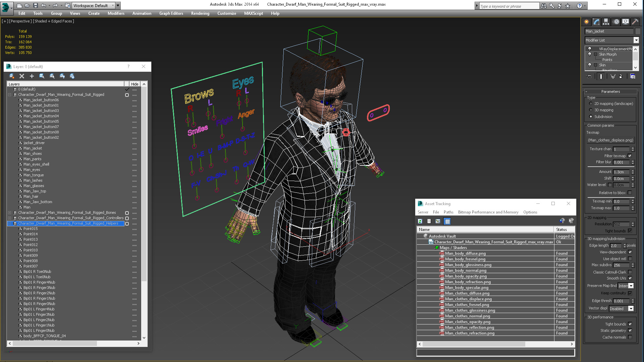This screenshot has width=644, height=362.
Task: Enable the Use object mtl checkbox
Action: pos(630,259)
